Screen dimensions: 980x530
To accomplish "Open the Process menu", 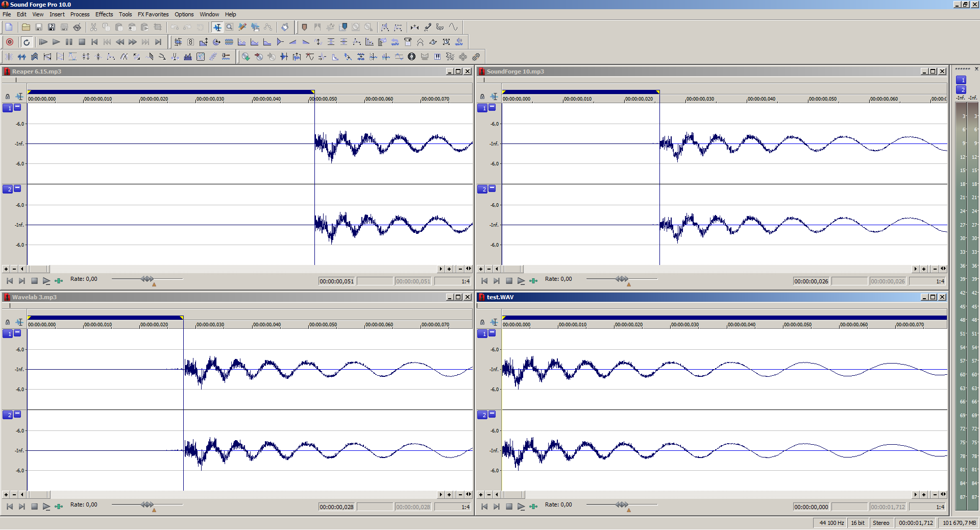I will (x=80, y=14).
